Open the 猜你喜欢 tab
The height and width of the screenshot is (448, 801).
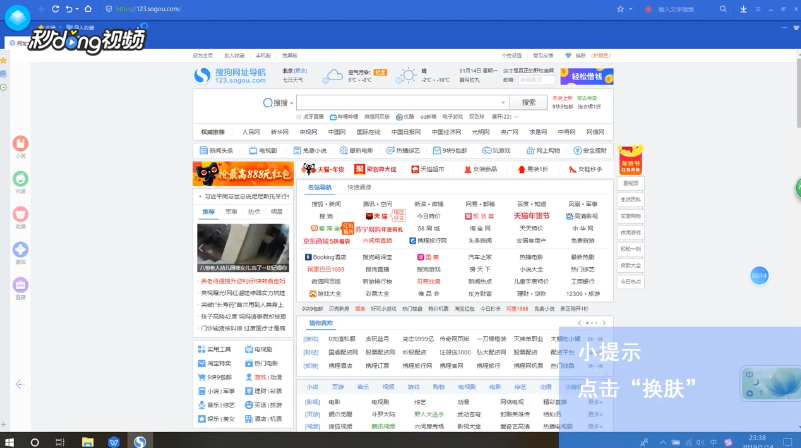[x=321, y=323]
